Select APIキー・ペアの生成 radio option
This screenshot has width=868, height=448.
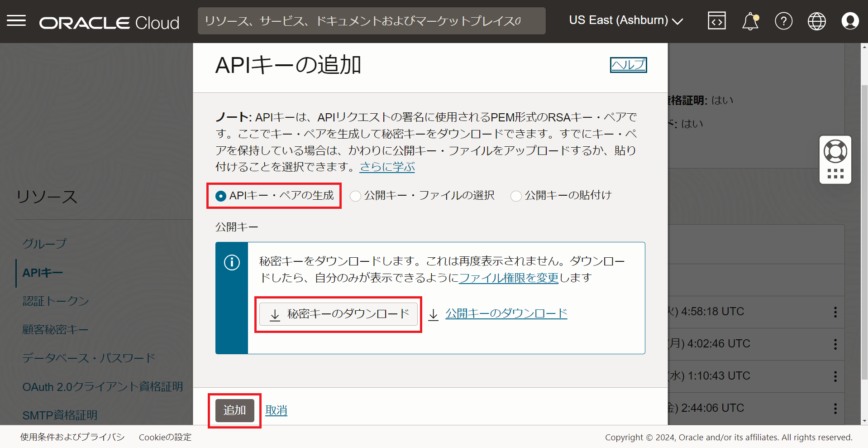pos(221,196)
